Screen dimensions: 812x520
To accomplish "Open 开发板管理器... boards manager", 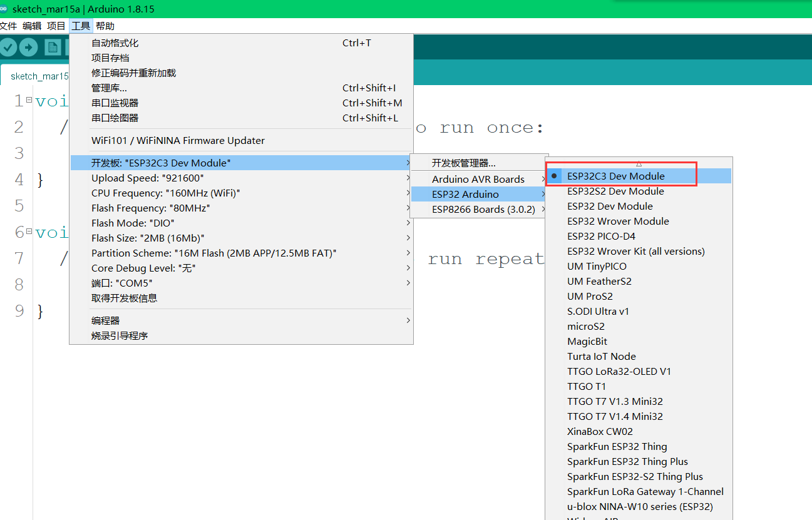I will pos(479,163).
